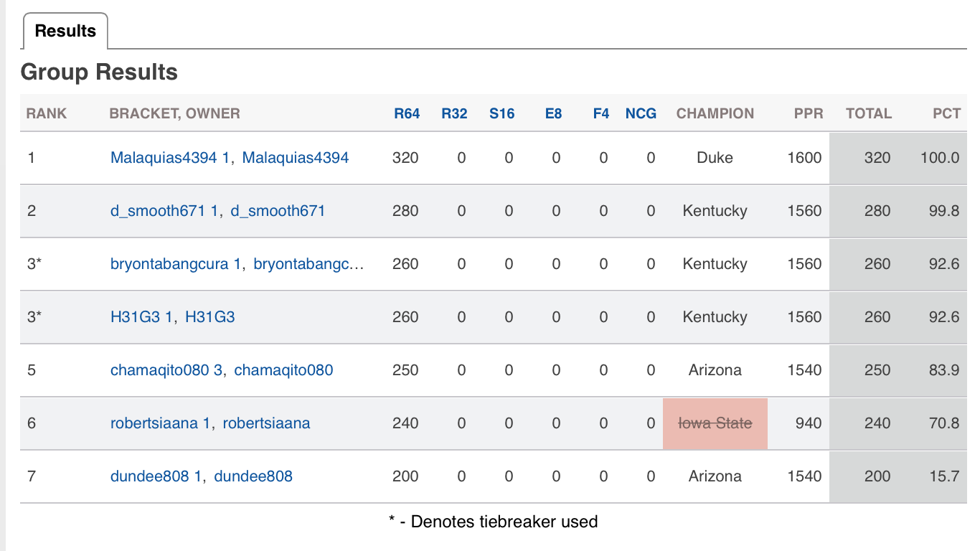
Task: View owner profile d_smooth671
Action: point(278,211)
